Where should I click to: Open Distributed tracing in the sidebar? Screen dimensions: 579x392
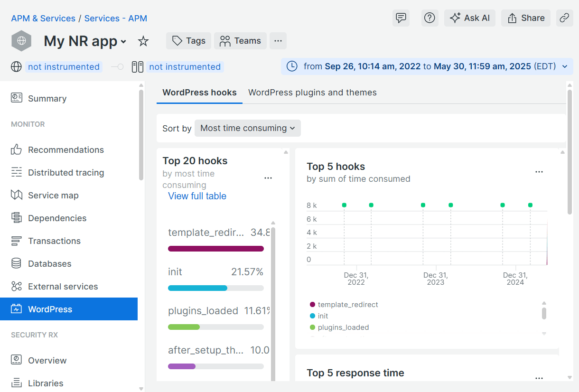(69, 172)
